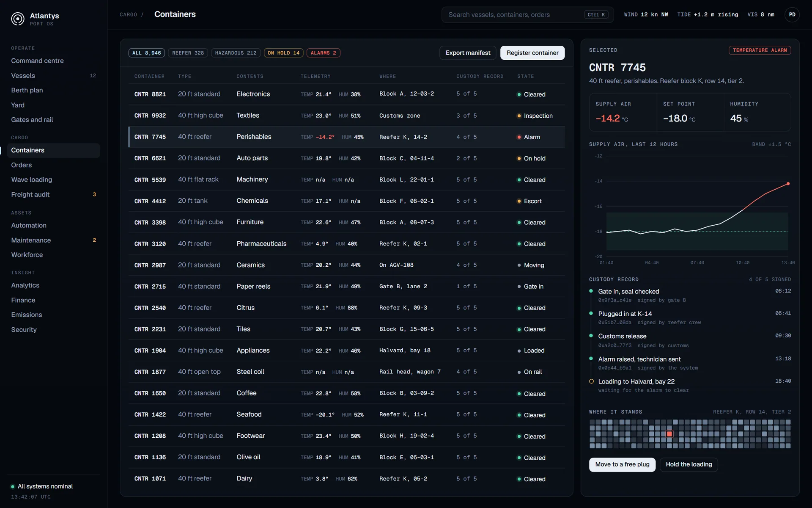The image size is (812, 508).
Task: Click custody entry Gate in, seal checked
Action: 690,295
